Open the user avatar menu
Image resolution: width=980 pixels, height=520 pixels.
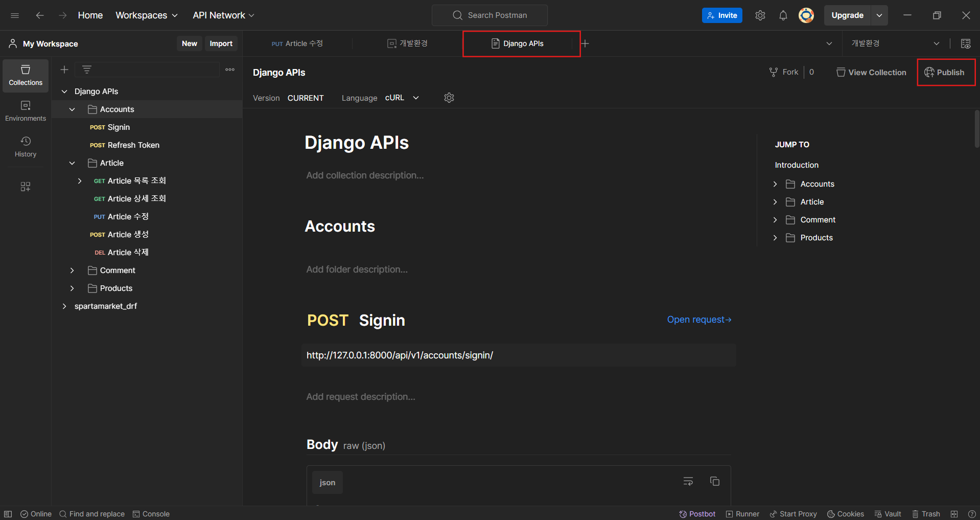point(806,15)
